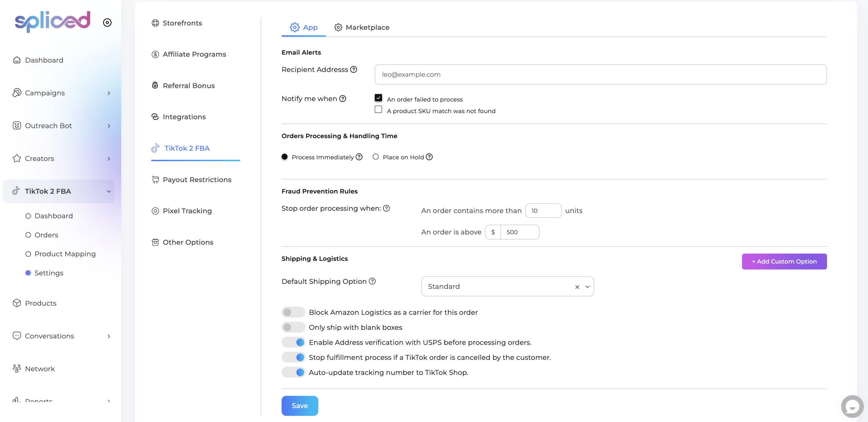Click the Save button
The width and height of the screenshot is (868, 422).
[x=300, y=406]
